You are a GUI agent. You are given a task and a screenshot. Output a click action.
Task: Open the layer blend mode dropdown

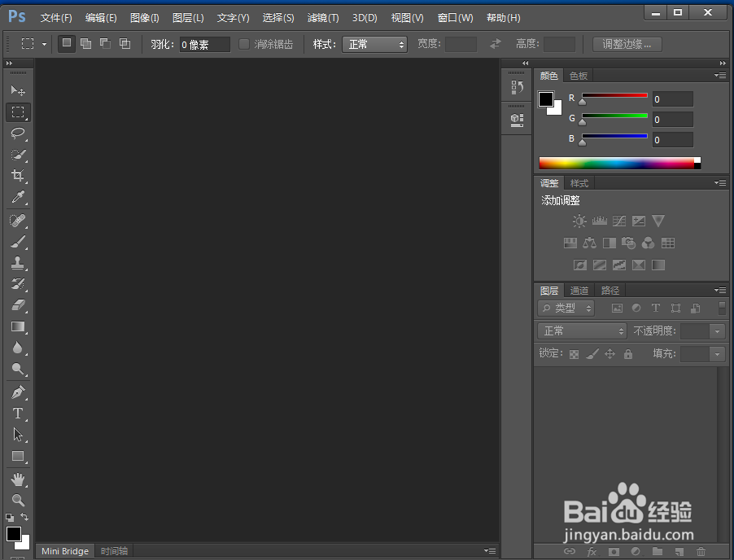click(581, 330)
